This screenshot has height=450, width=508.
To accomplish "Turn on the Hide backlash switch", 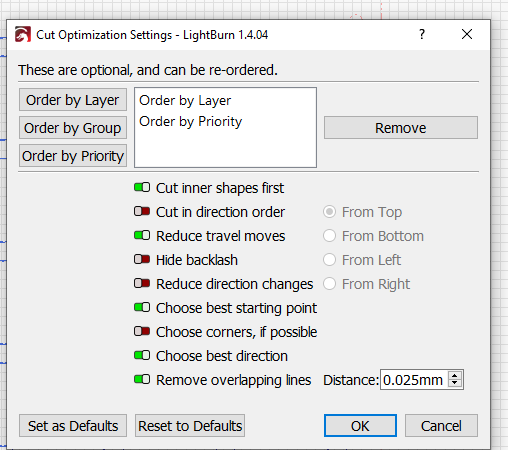I will coord(142,260).
